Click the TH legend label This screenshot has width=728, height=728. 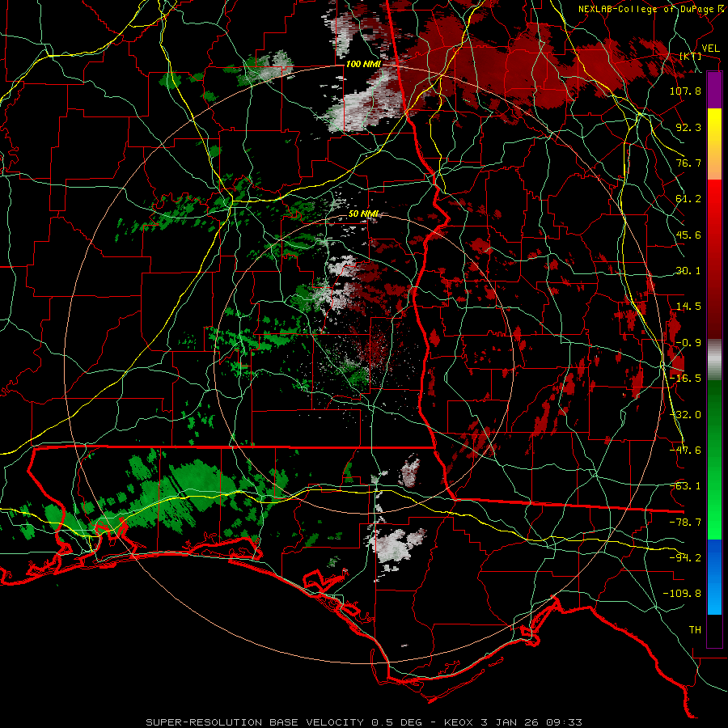(695, 630)
